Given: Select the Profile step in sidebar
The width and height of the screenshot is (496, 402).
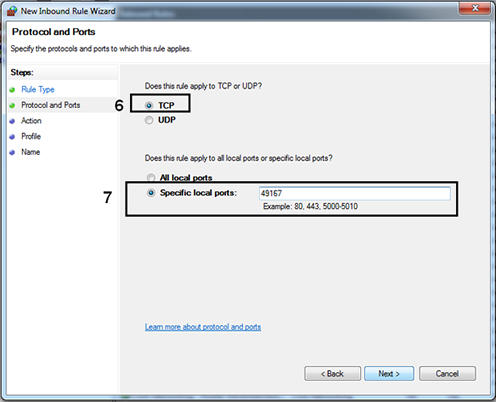Looking at the screenshot, I should pyautogui.click(x=31, y=136).
